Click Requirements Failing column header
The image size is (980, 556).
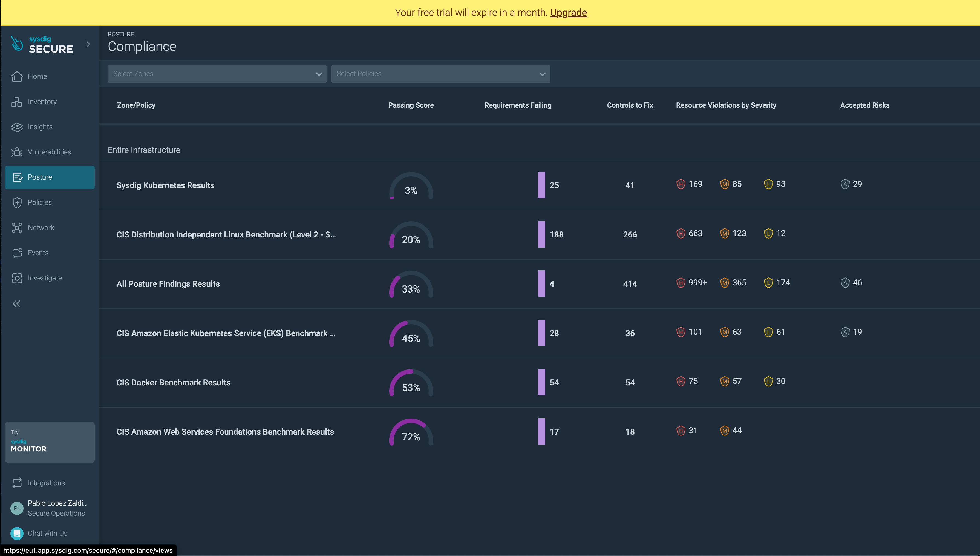pos(518,105)
